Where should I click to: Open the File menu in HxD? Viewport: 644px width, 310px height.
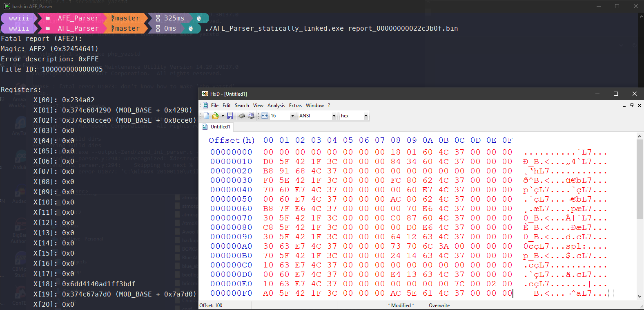[215, 106]
